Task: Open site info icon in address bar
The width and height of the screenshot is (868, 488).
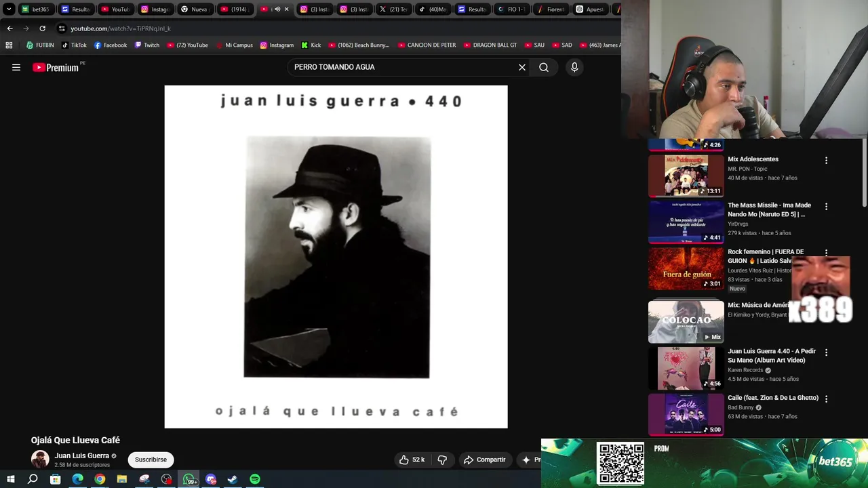Action: (x=62, y=28)
